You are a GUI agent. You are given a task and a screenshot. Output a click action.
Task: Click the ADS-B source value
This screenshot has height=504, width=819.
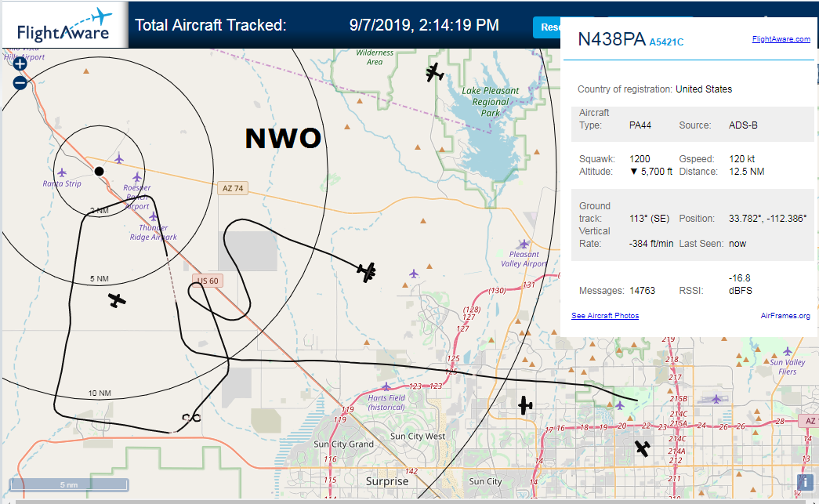(x=743, y=125)
